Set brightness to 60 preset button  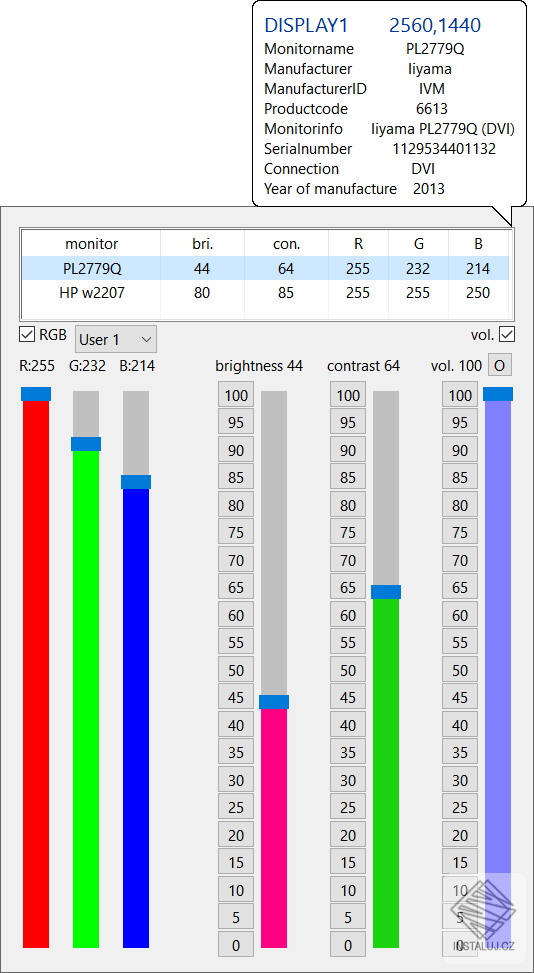236,616
